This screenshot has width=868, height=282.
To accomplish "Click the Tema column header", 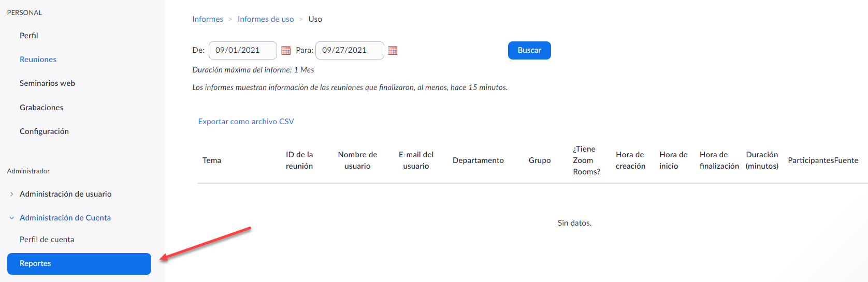I will (x=212, y=160).
